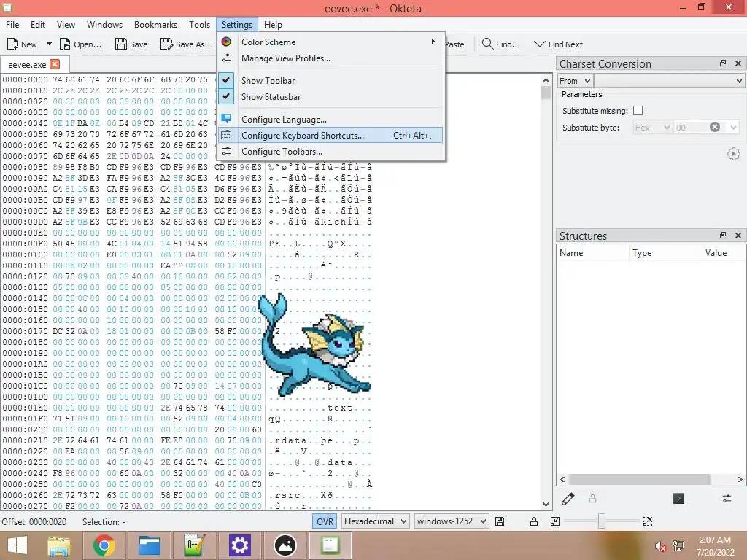Float the Charset Conversion panel
The width and height of the screenshot is (747, 560).
tap(723, 63)
